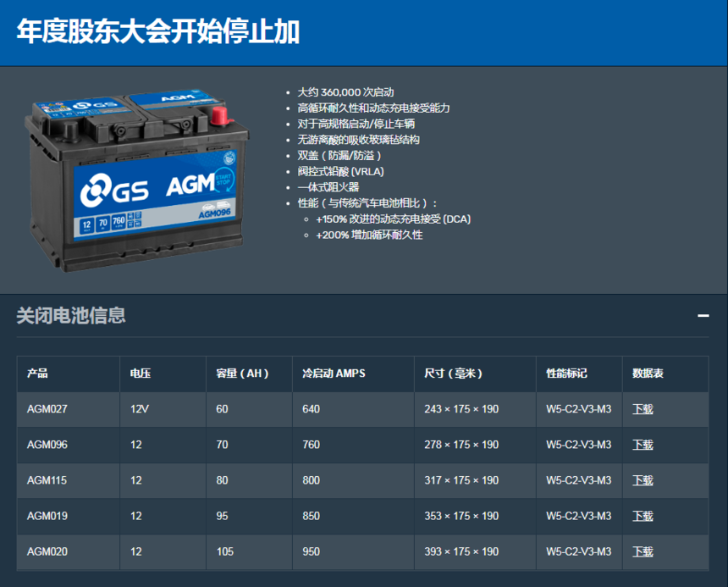This screenshot has width=728, height=587.
Task: Click the capacity value 70
Action: coord(222,445)
